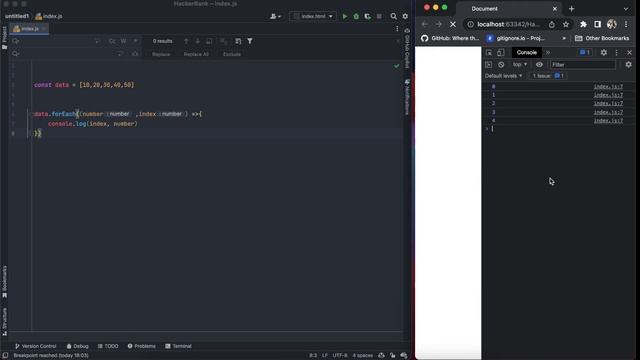Open Debug tool window tab
Image resolution: width=640 pixels, height=360 pixels.
click(x=78, y=346)
